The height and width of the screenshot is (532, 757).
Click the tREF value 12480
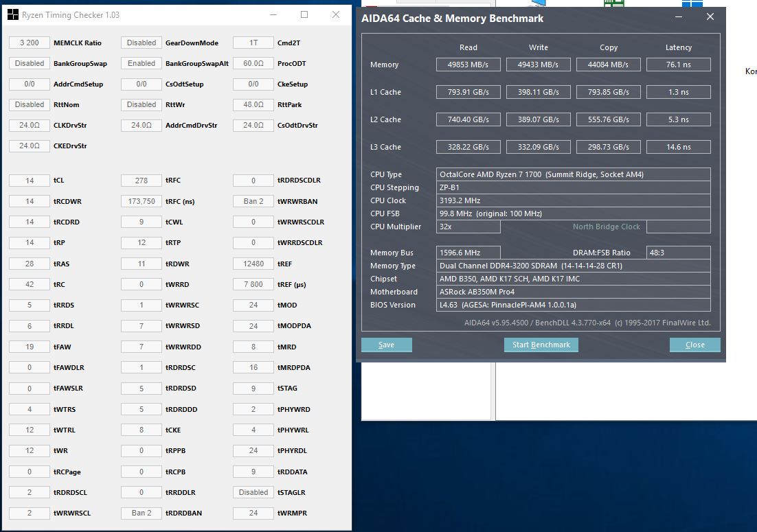pos(253,264)
